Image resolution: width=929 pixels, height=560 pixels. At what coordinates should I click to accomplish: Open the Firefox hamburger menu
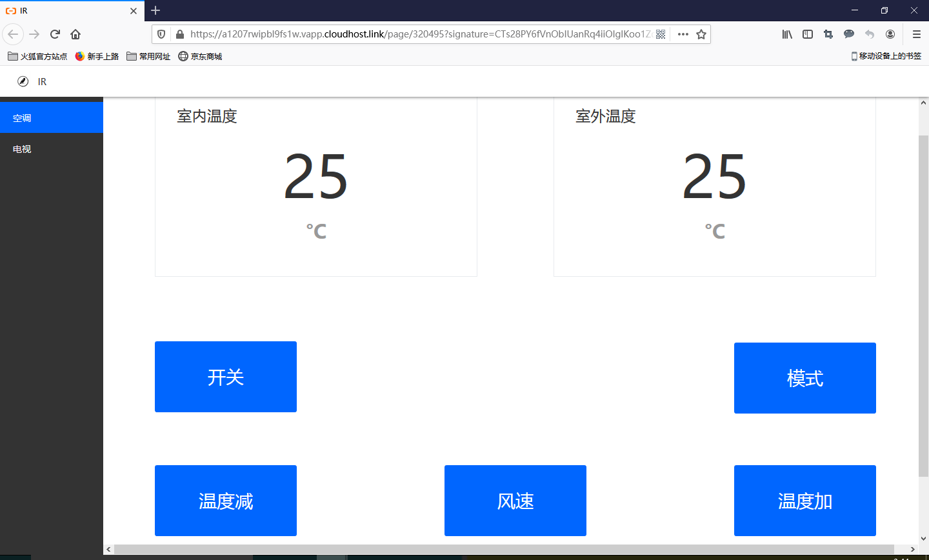pyautogui.click(x=916, y=34)
